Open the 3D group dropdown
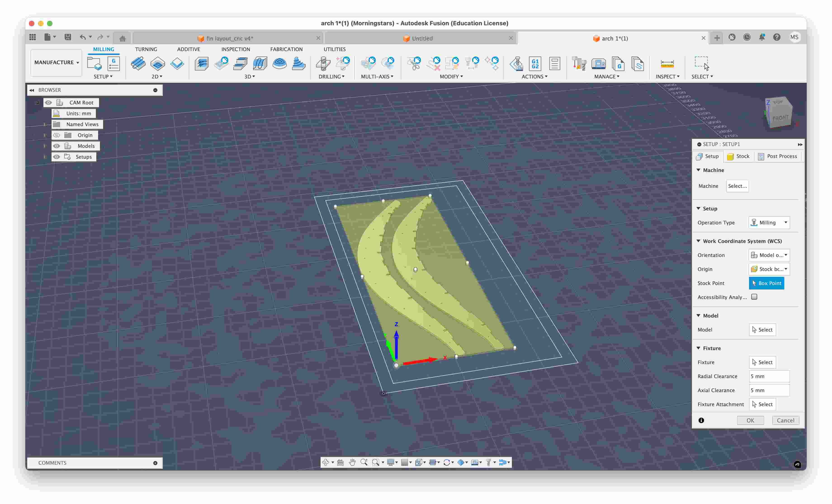This screenshot has height=504, width=832. pyautogui.click(x=250, y=76)
